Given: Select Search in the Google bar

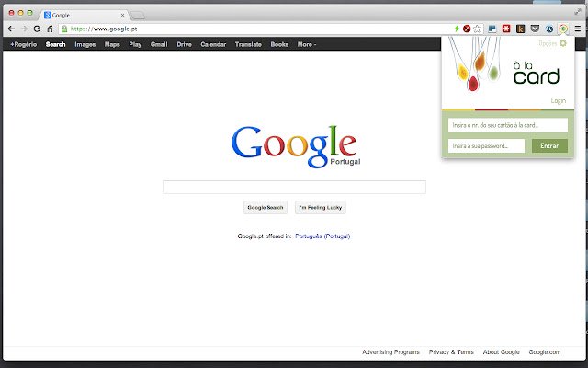Looking at the screenshot, I should (55, 44).
